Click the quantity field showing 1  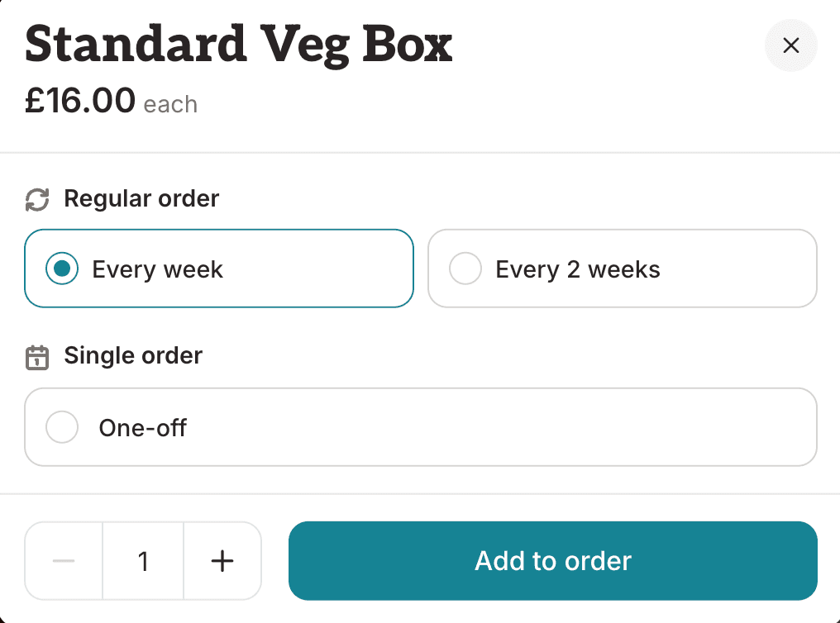point(143,561)
